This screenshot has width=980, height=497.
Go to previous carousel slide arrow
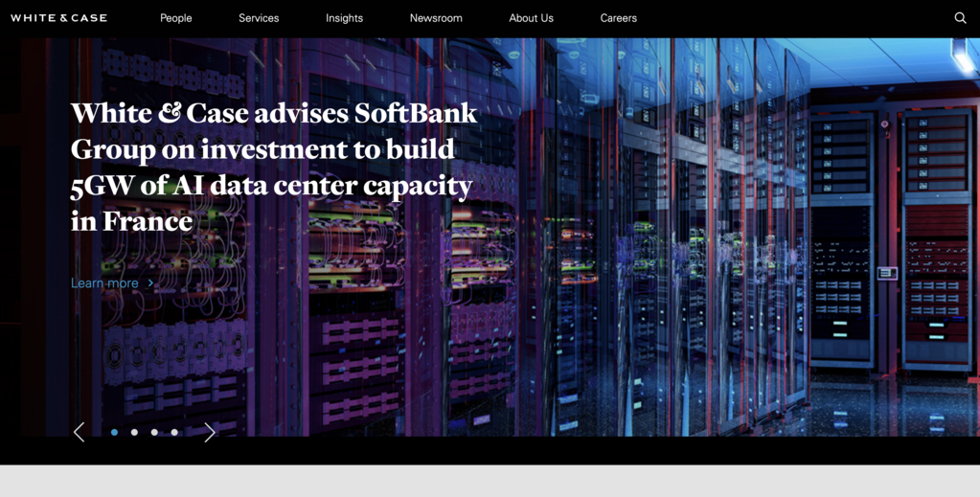[79, 432]
